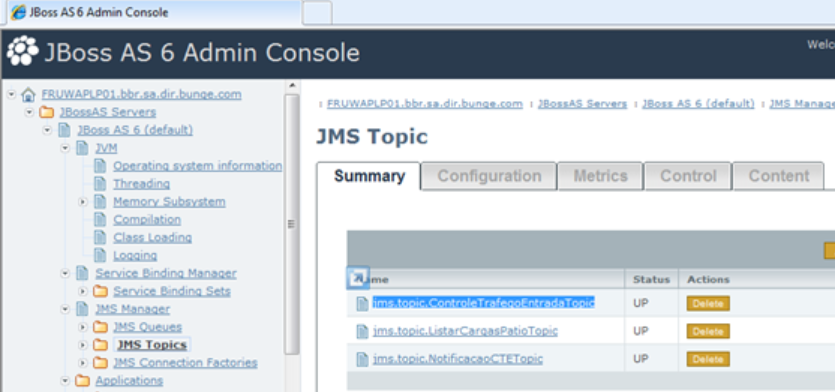
Task: Click the Status column header
Action: pyautogui.click(x=651, y=279)
